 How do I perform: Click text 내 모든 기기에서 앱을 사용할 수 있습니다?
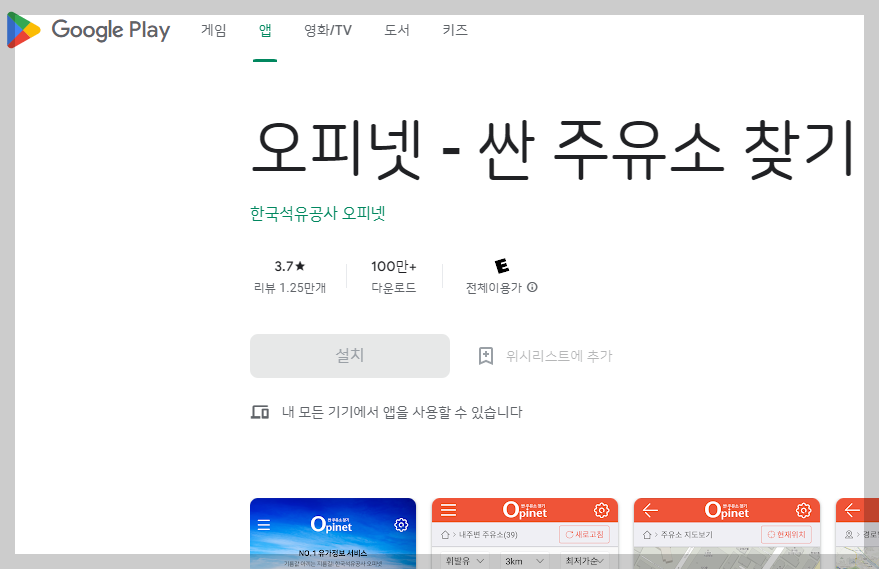click(402, 412)
